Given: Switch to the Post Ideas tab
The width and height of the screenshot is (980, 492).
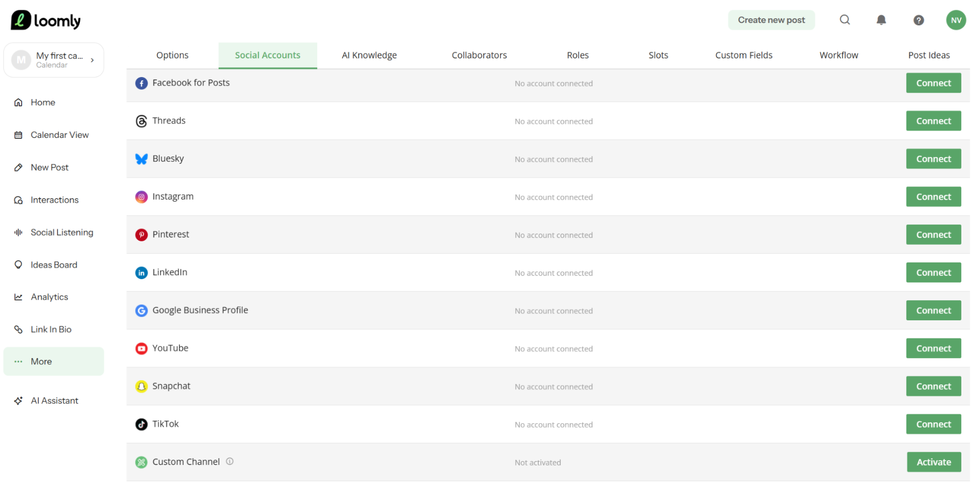Looking at the screenshot, I should [x=929, y=55].
